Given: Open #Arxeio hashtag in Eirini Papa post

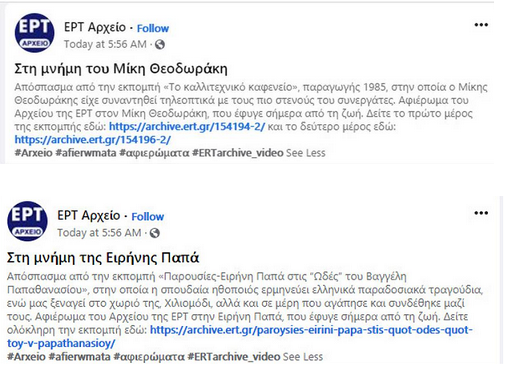Looking at the screenshot, I should coord(27,357).
